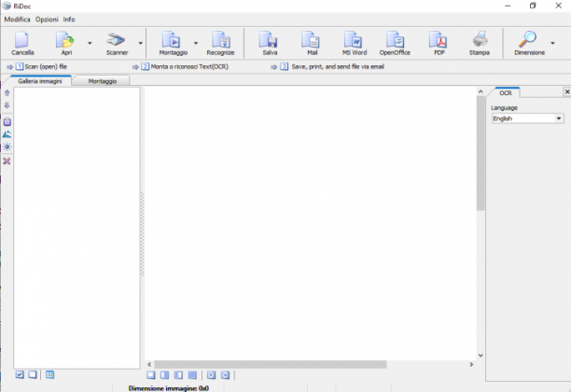Export the document to PDF

[x=439, y=43]
